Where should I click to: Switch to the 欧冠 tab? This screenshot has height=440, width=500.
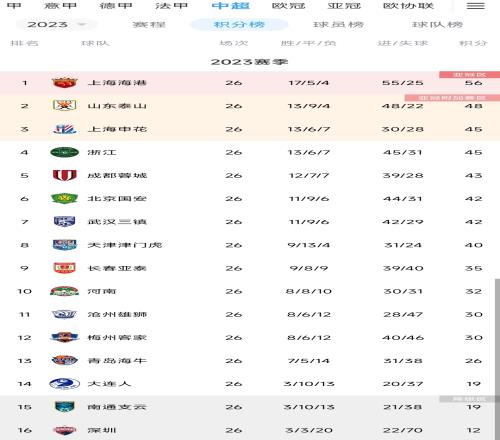pyautogui.click(x=288, y=6)
